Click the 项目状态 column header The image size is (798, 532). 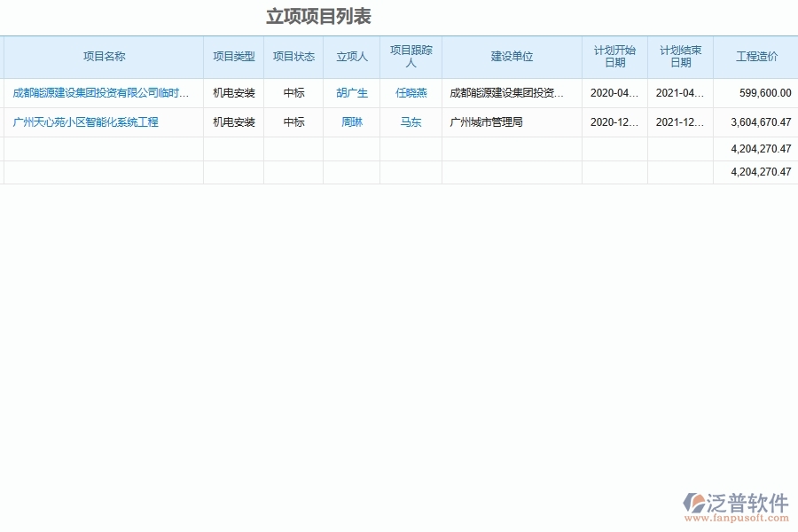[x=293, y=56]
